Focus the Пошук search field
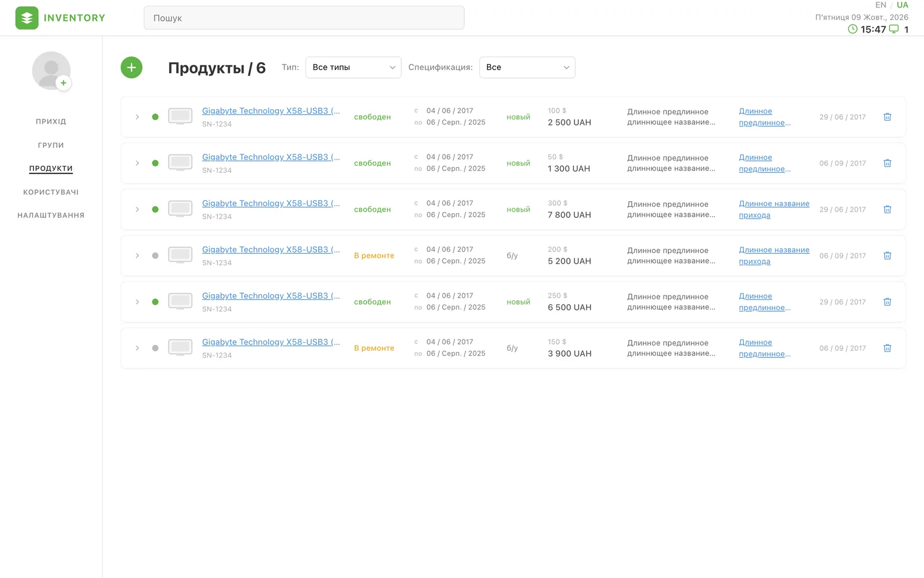 pos(304,18)
